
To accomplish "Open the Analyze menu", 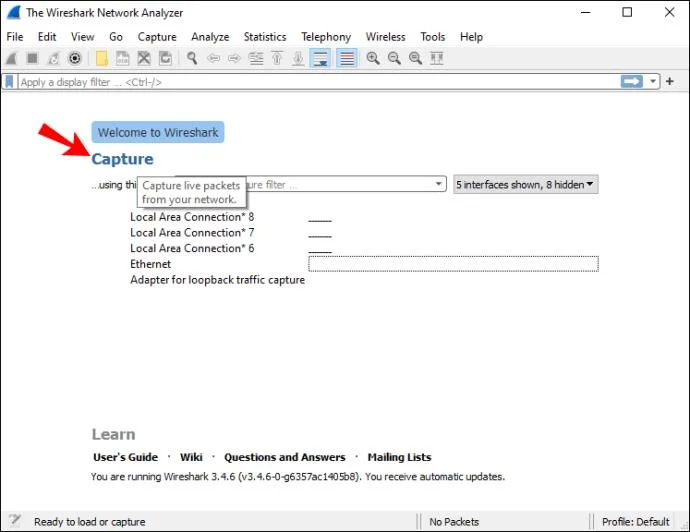I will pyautogui.click(x=210, y=37).
